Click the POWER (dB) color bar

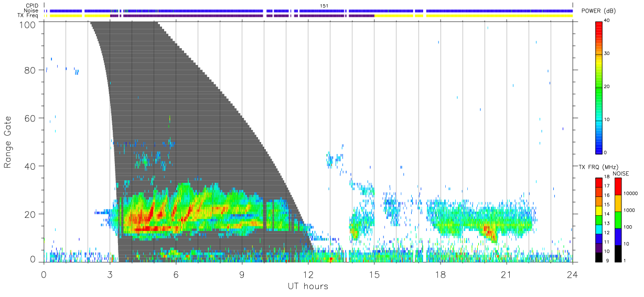tap(598, 87)
